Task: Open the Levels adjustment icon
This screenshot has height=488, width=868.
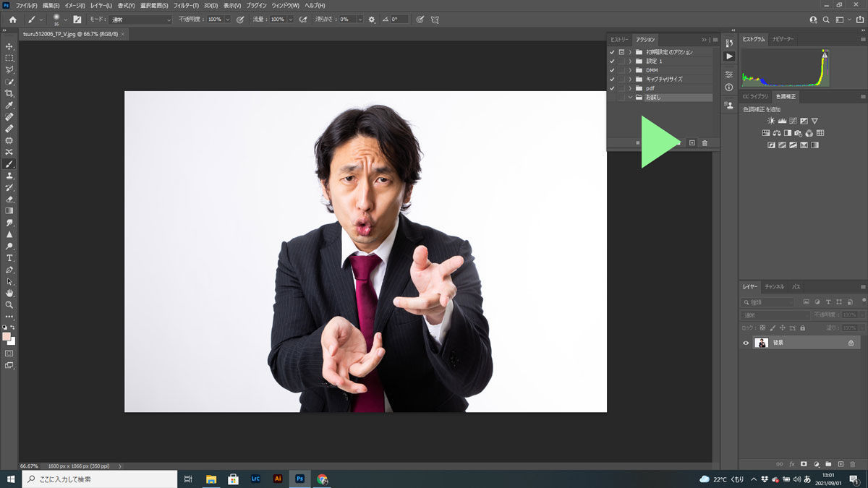Action: click(x=782, y=121)
